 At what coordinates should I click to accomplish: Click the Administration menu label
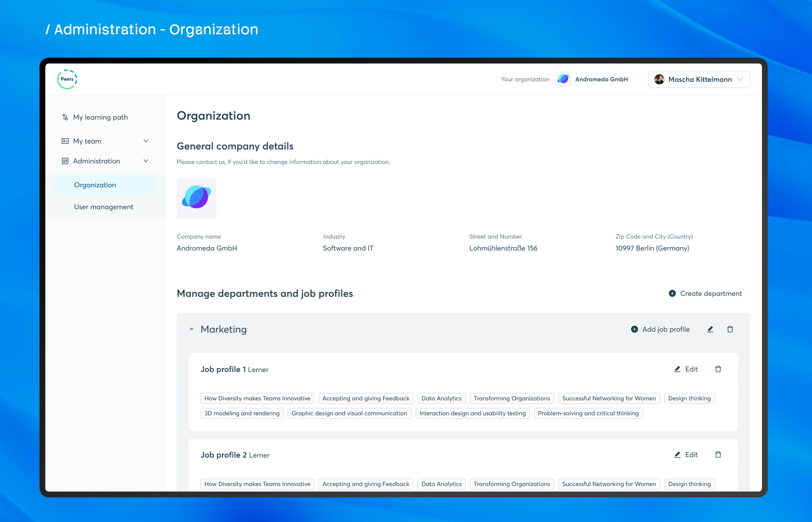coord(97,161)
